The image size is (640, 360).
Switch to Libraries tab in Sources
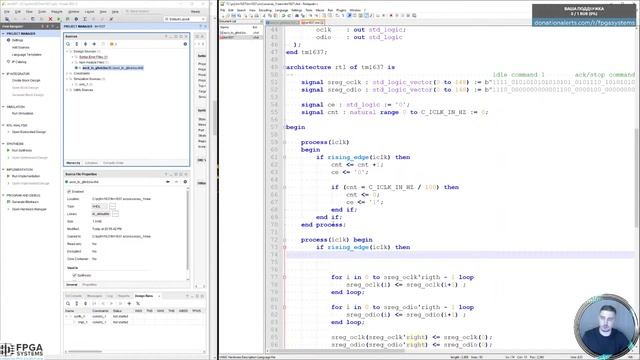coord(91,163)
